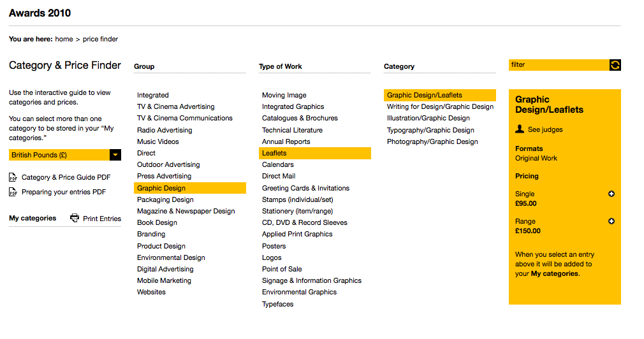This screenshot has height=339, width=644.
Task: Select Illustration/Graphic Design category
Action: click(428, 118)
